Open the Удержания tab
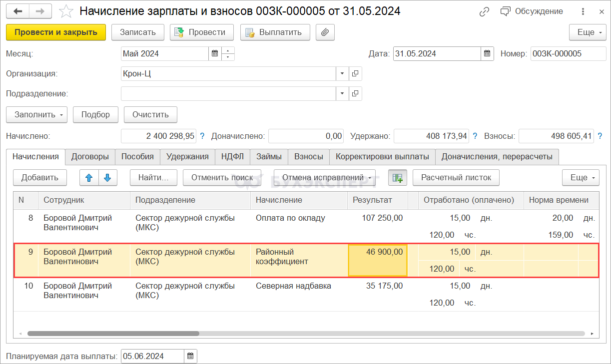Screen dimensions: 611x364 [187, 156]
